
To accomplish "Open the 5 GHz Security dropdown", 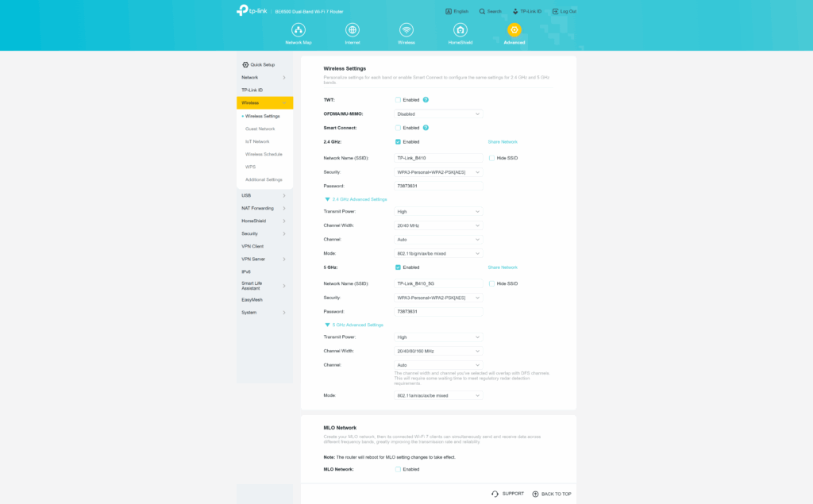I will [x=438, y=298].
